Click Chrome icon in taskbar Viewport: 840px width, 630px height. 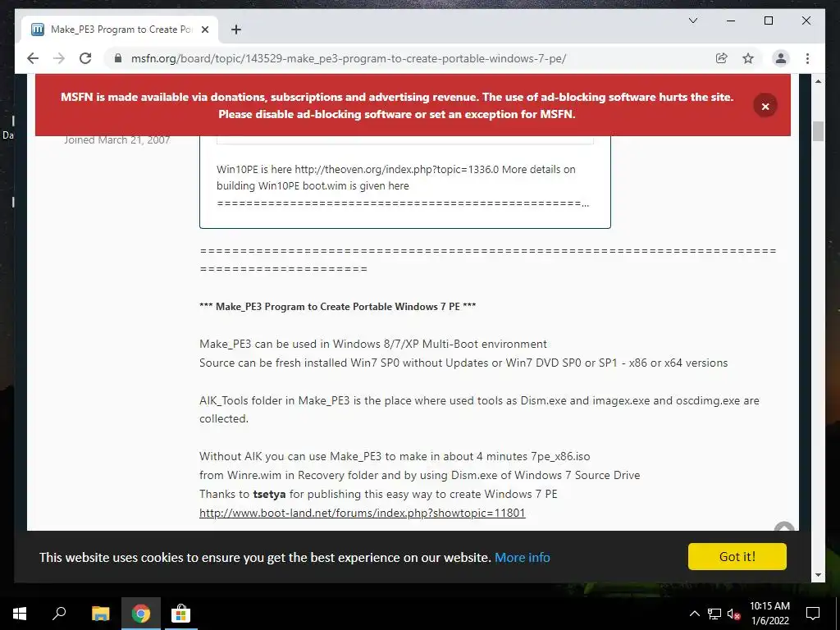click(141, 614)
